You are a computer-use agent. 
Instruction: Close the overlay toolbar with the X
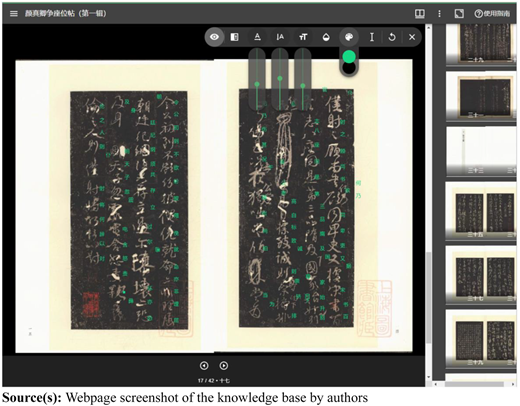click(x=412, y=37)
